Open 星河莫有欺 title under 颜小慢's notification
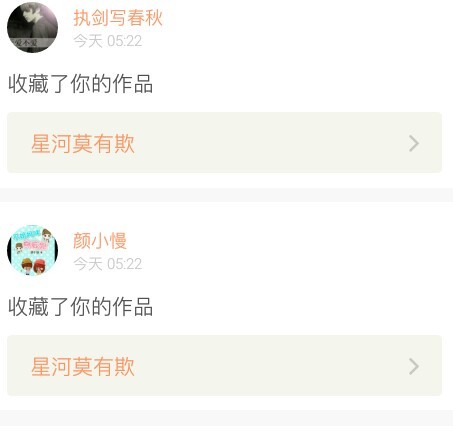 (83, 367)
